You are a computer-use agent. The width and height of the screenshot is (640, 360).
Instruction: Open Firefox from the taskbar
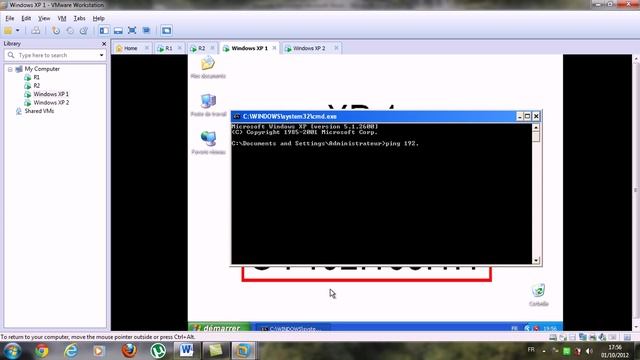[x=129, y=350]
